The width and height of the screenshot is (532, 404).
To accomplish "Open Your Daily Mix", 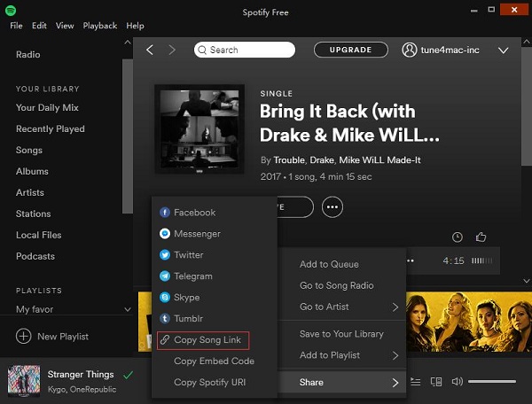I will pyautogui.click(x=47, y=108).
